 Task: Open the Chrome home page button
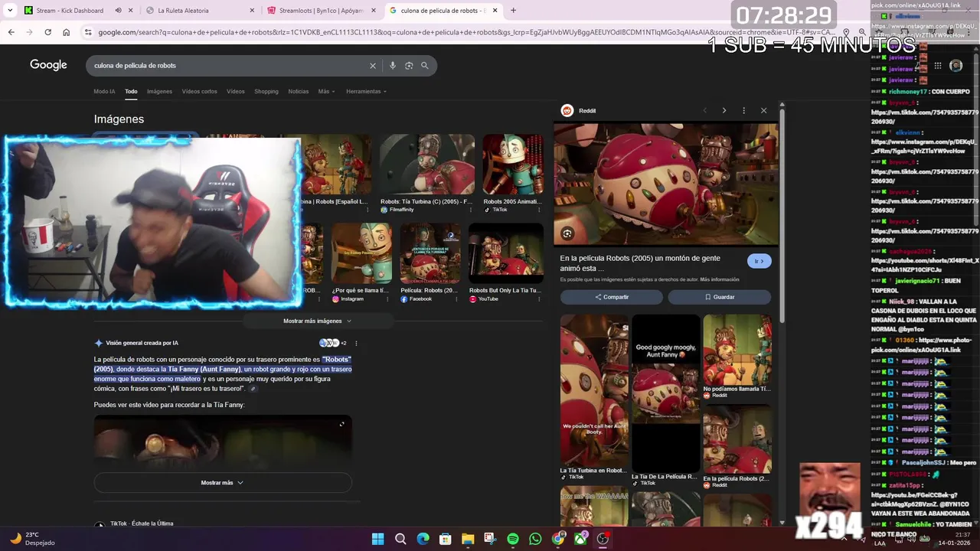66,32
